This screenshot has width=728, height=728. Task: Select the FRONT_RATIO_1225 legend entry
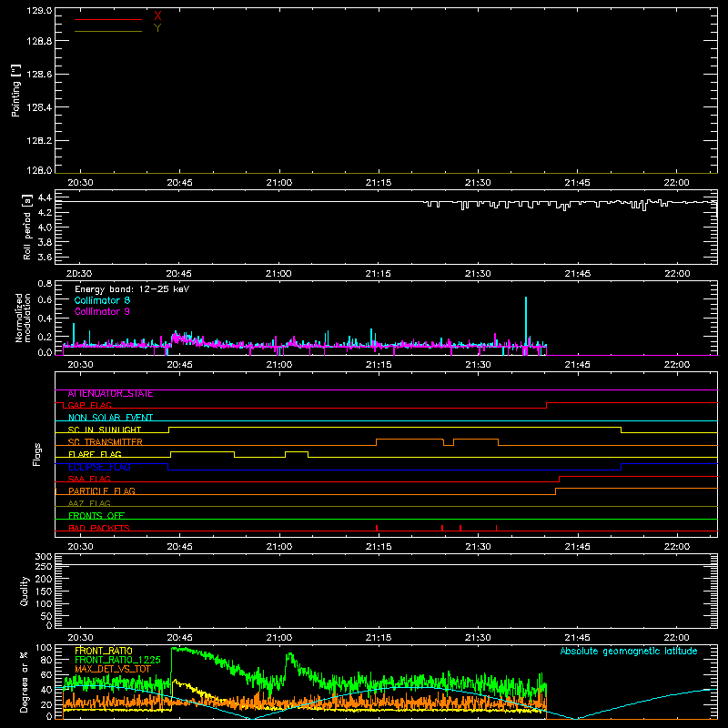coord(117,660)
